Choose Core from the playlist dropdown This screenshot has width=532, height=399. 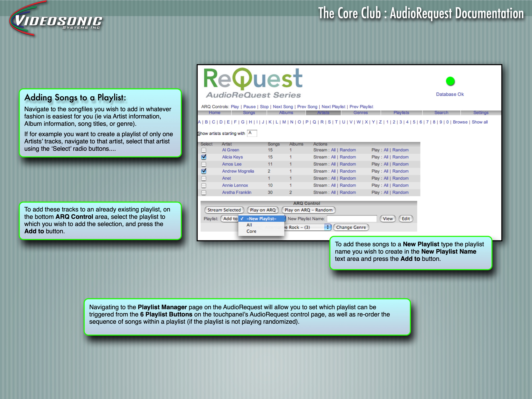251,231
